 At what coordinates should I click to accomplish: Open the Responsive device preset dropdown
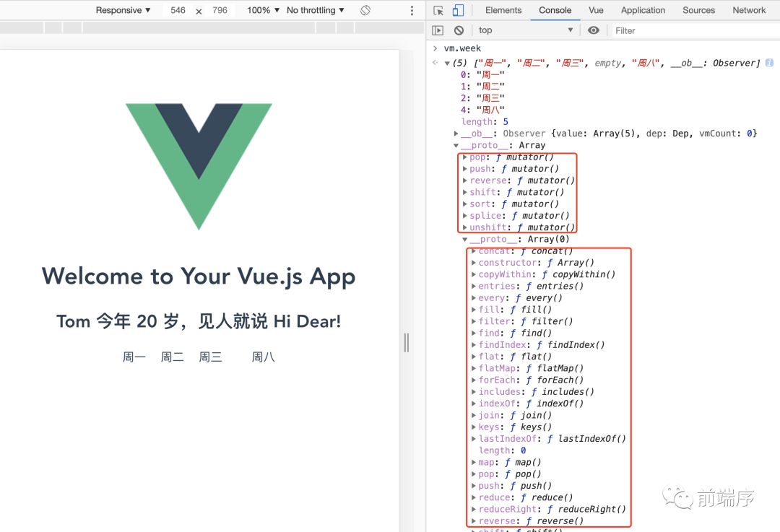tap(121, 10)
